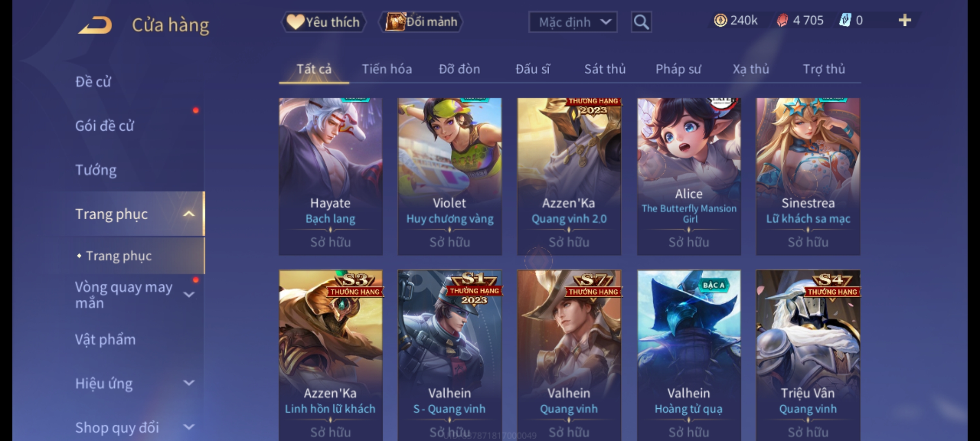Open Tướng in the sidebar

96,170
